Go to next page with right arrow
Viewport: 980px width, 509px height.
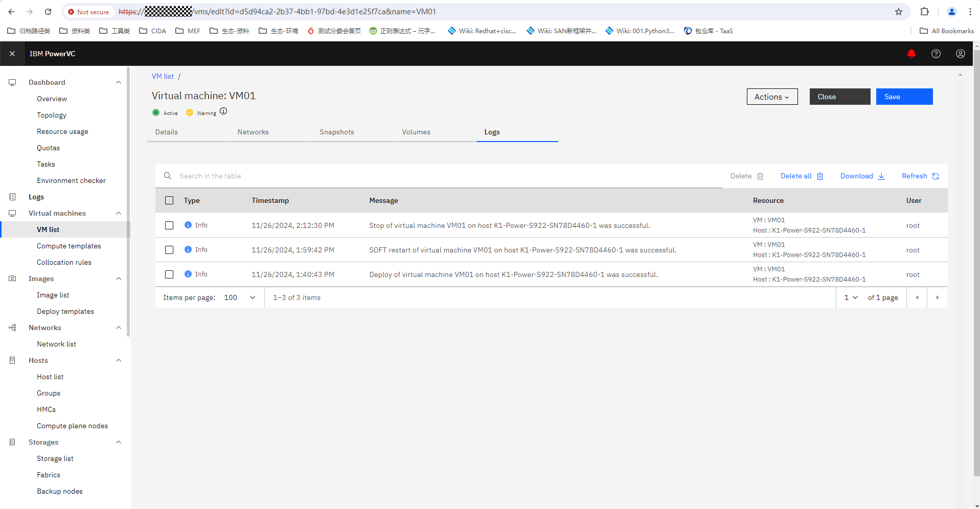pyautogui.click(x=938, y=297)
